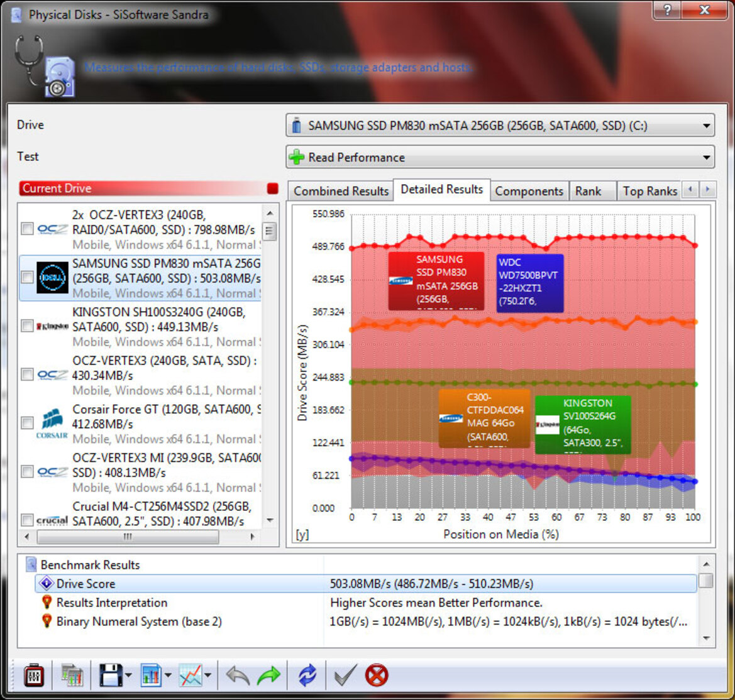Switch to Top Ranks tab

pos(649,191)
